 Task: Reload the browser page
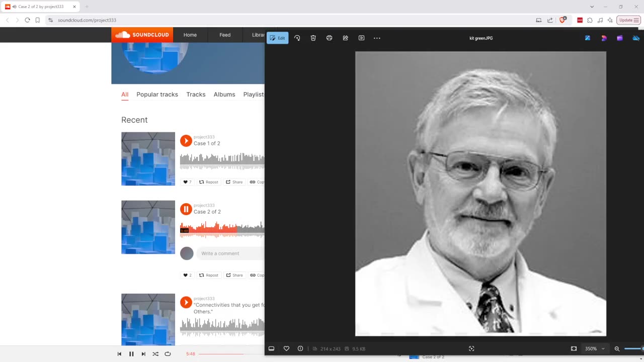tap(27, 20)
